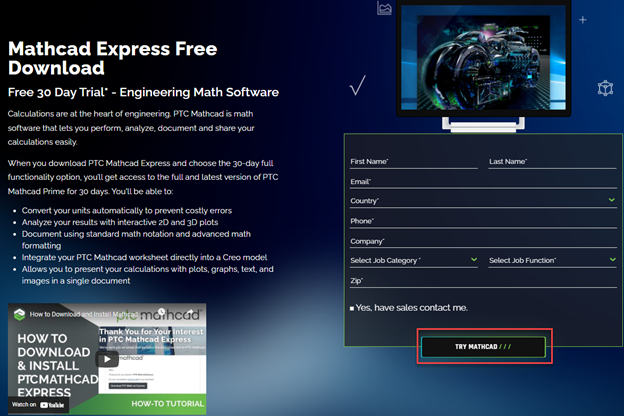Viewport: 624px width, 416px height.
Task: Play the How to Download video
Action: (x=107, y=359)
